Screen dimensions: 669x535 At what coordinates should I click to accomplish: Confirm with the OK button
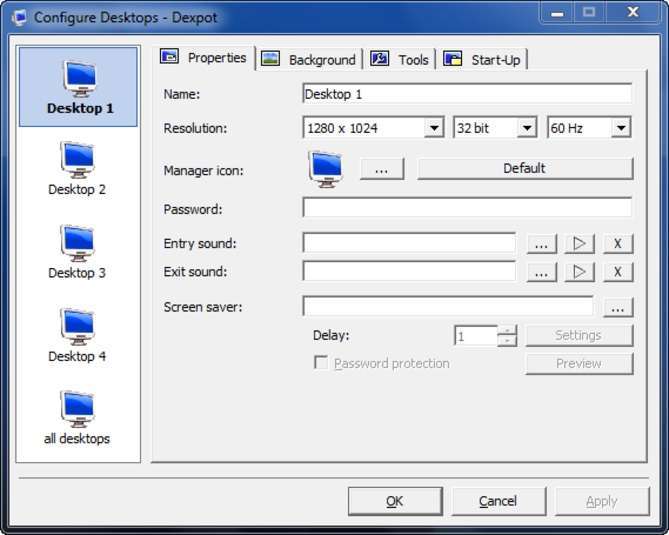395,501
